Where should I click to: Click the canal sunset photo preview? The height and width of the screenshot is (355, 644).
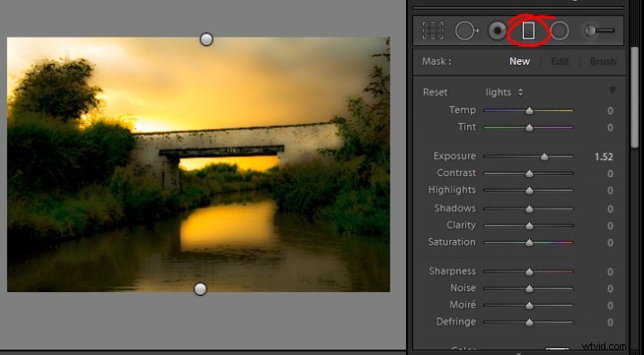point(198,164)
